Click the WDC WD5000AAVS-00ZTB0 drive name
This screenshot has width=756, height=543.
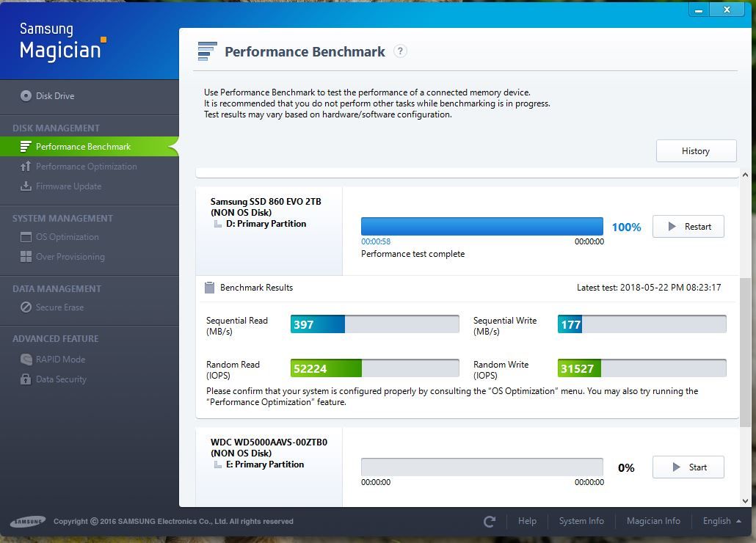point(269,442)
